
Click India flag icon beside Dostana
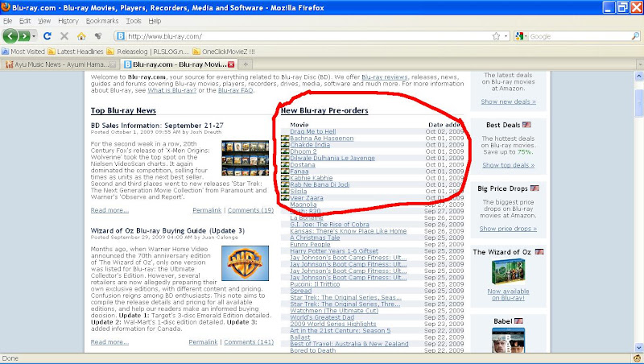pyautogui.click(x=285, y=165)
